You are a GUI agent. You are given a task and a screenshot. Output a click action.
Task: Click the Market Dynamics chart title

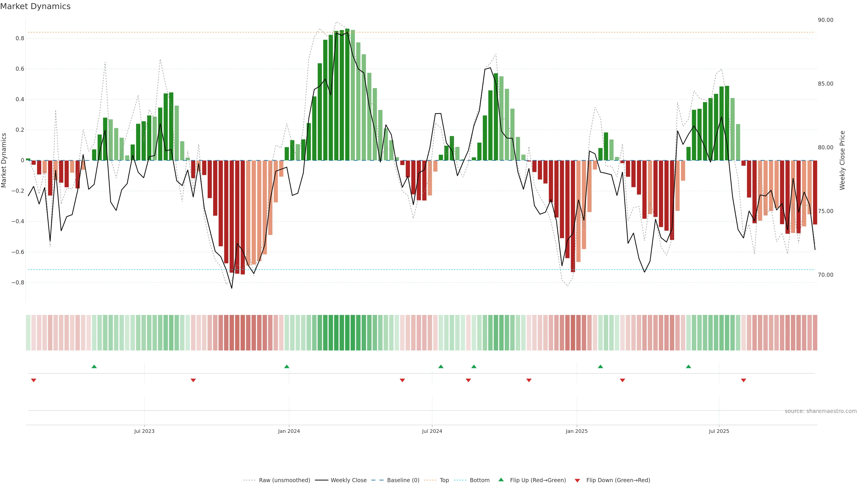tap(35, 6)
